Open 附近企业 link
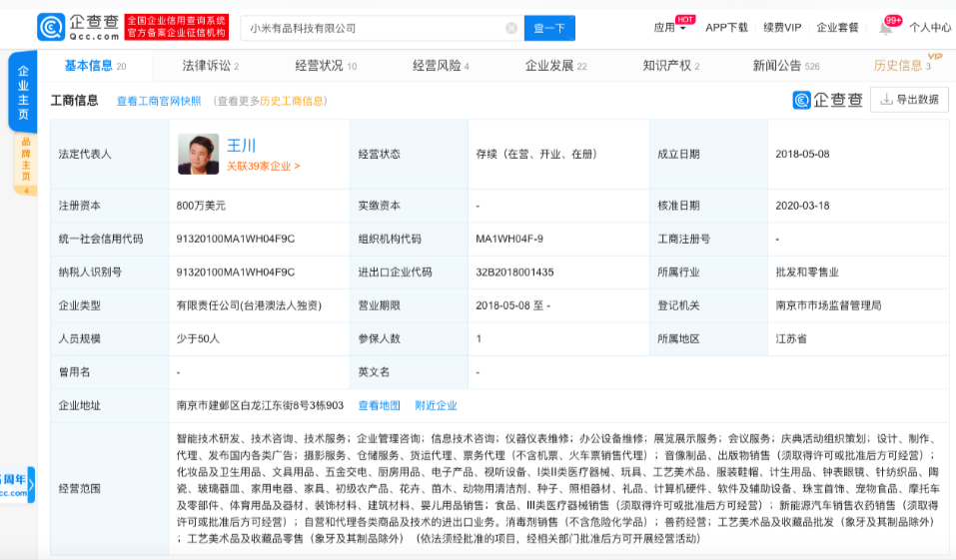The width and height of the screenshot is (956, 560). pyautogui.click(x=436, y=406)
